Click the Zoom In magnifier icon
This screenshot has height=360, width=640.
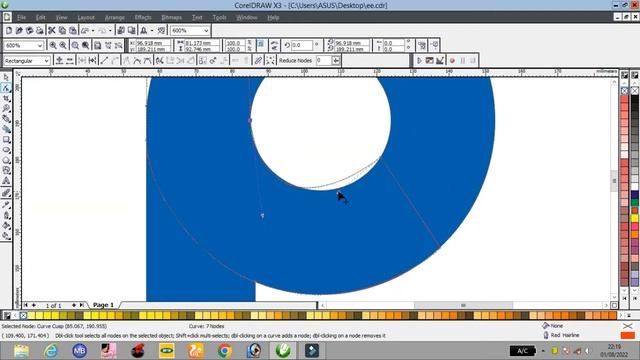click(53, 45)
